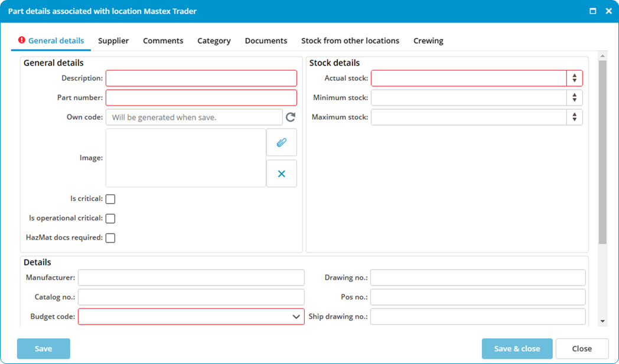This screenshot has height=364, width=619.
Task: Click the scrollbar up arrow
Action: pos(602,55)
